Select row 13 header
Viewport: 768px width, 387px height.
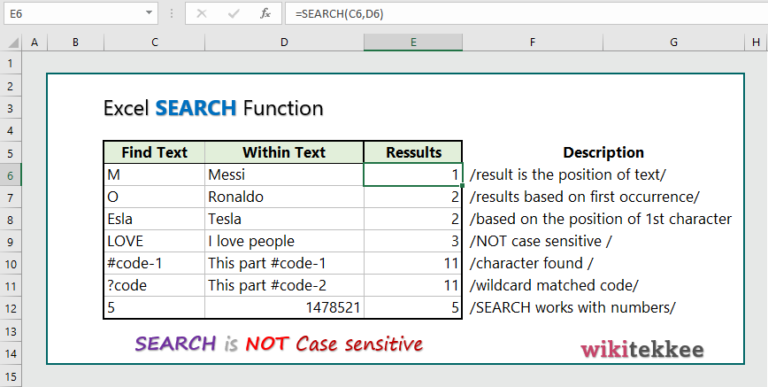click(11, 331)
